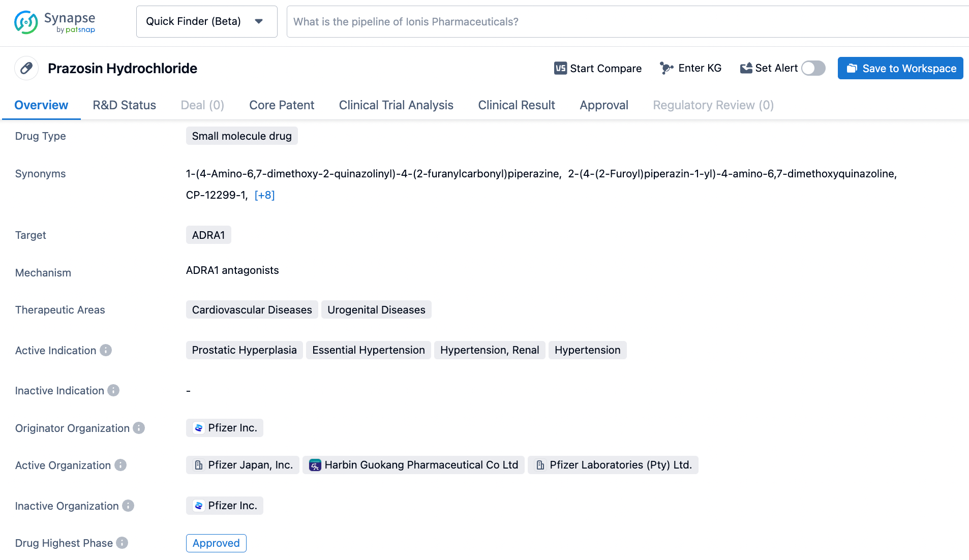Go to the Core Patent tab
969x560 pixels.
click(282, 105)
